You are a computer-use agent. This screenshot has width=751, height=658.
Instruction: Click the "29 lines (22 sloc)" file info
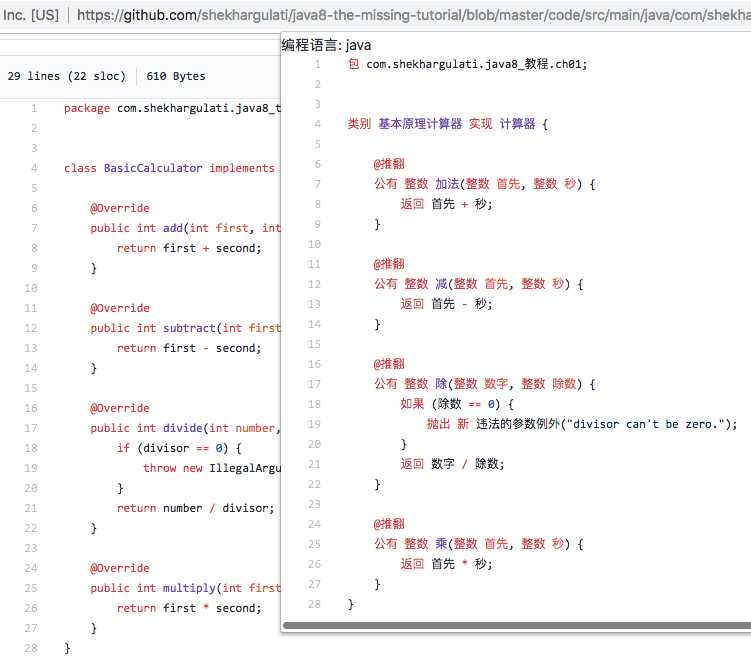67,76
